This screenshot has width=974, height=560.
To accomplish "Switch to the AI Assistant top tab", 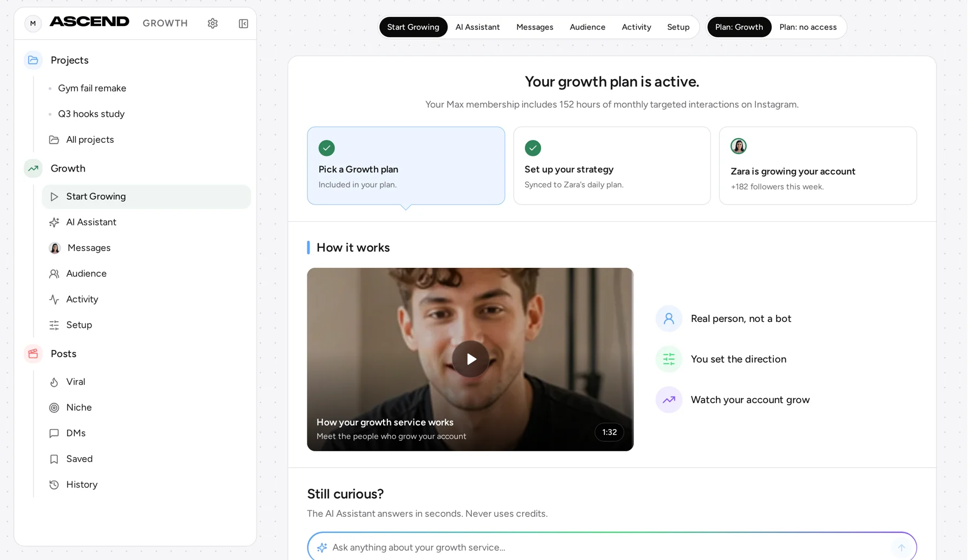I will coord(477,27).
